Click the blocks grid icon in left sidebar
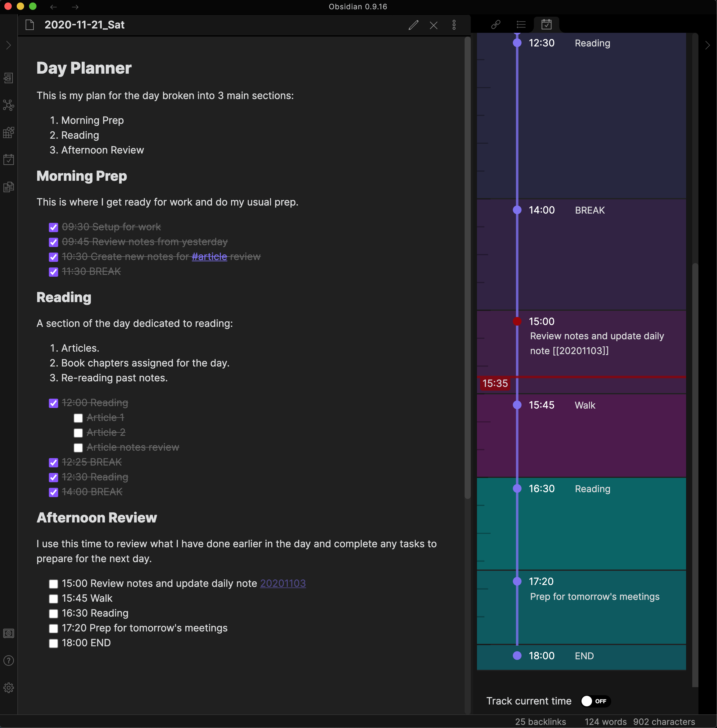 tap(9, 132)
